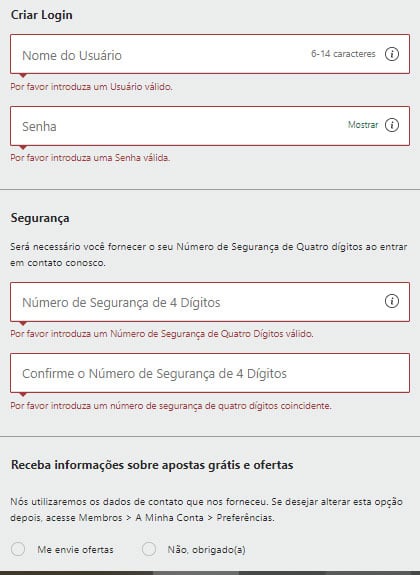Click the Segurança section heading
This screenshot has width=420, height=575.
coord(40,218)
